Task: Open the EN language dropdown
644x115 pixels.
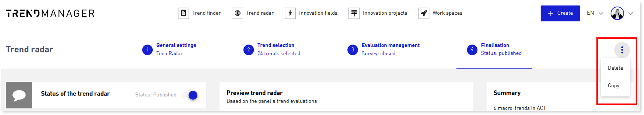Action: pos(595,13)
